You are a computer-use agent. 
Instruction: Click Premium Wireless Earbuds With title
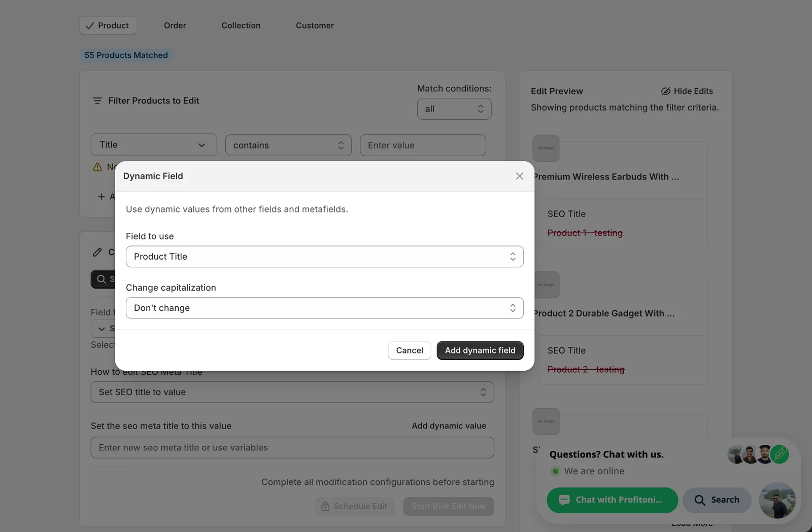click(606, 177)
